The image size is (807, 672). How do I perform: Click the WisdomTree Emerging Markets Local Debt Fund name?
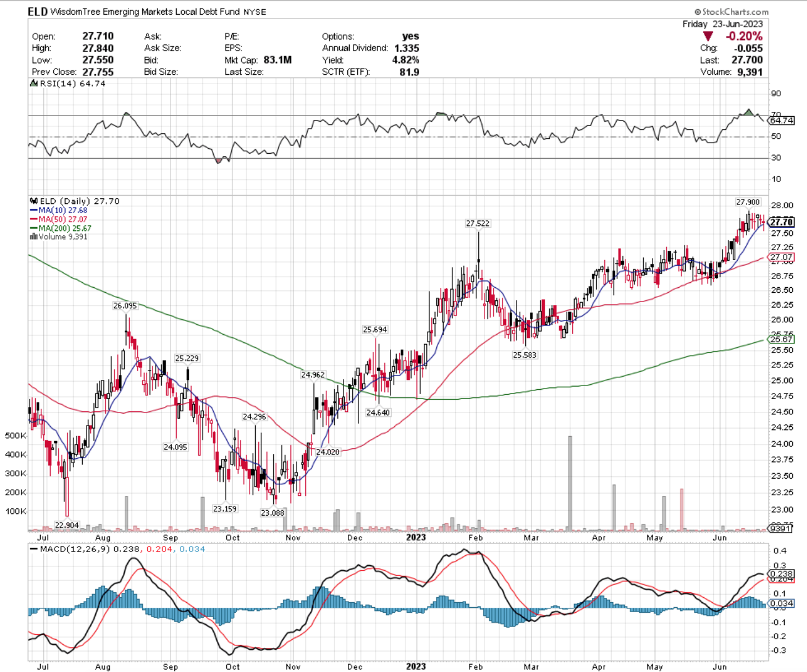click(145, 12)
